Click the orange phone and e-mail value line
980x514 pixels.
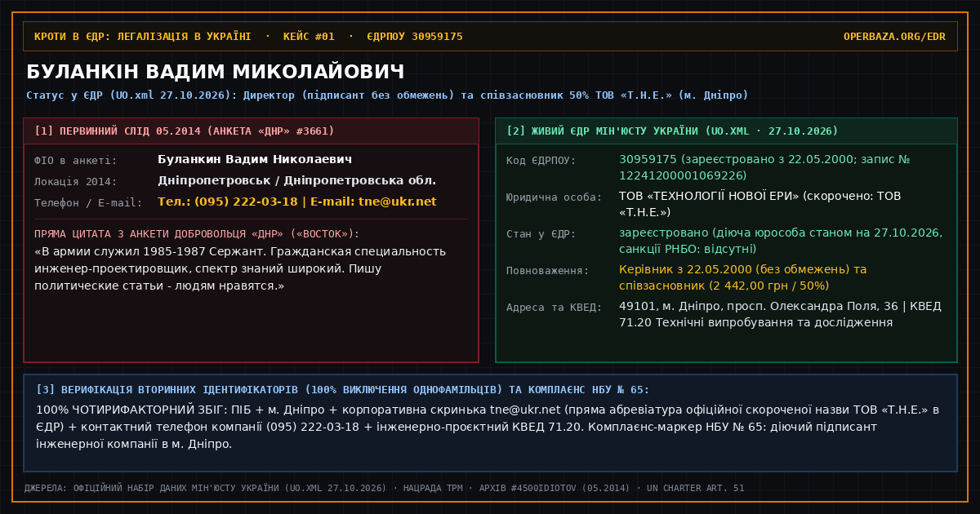297,202
